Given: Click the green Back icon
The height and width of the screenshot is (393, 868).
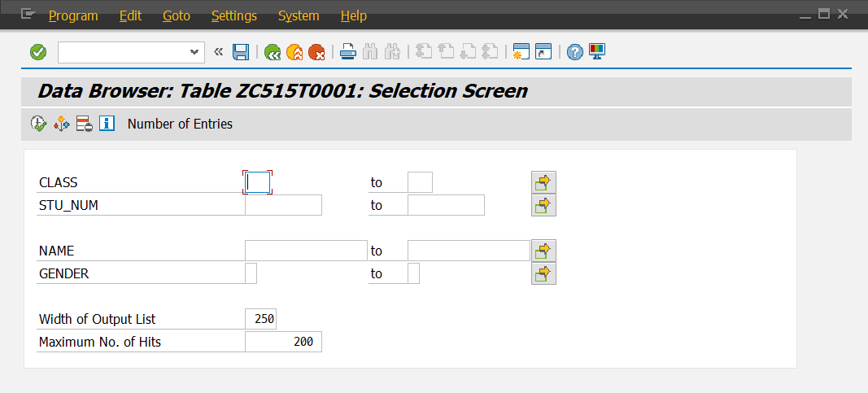Looking at the screenshot, I should coord(272,52).
